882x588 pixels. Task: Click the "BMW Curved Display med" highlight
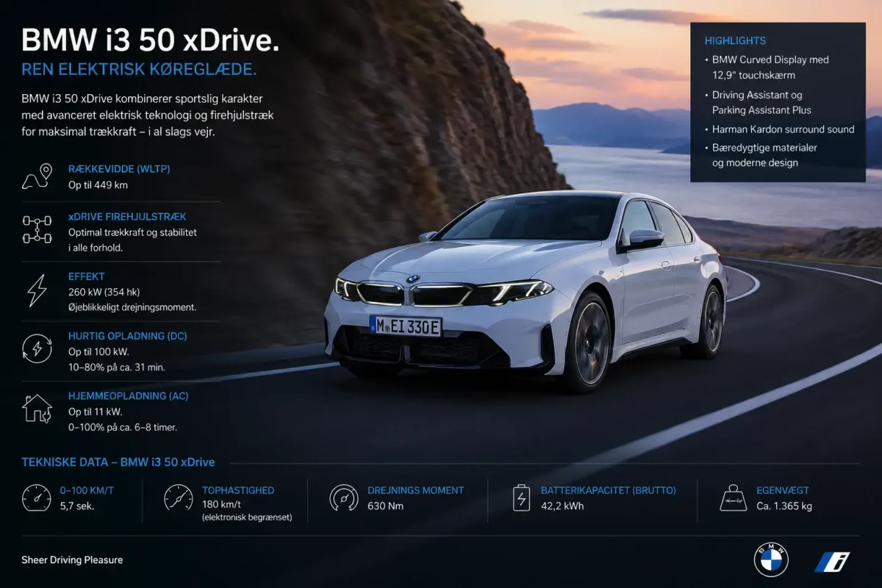pos(770,60)
